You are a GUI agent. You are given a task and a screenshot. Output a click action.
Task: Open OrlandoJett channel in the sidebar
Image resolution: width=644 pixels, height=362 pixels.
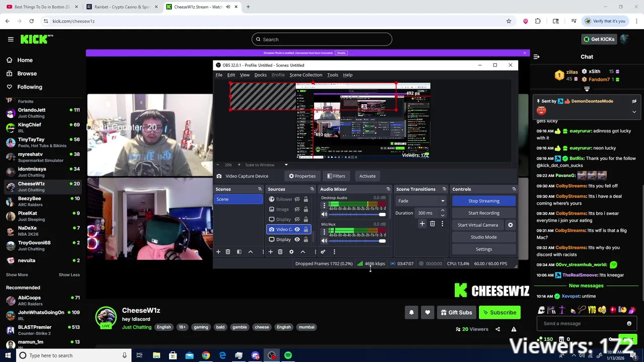coord(43,113)
